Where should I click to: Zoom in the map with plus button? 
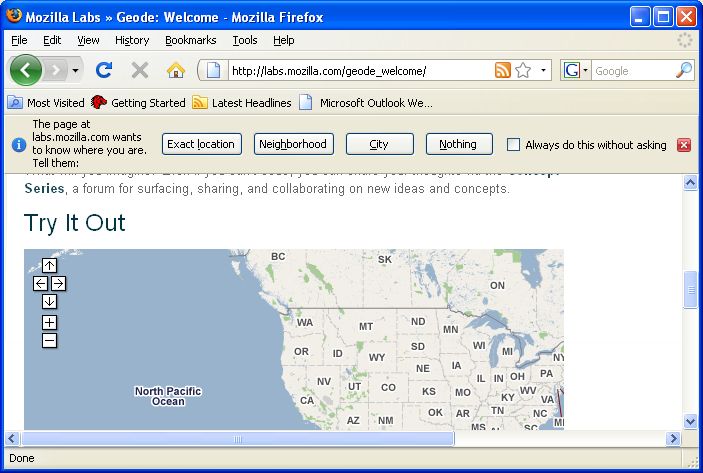click(x=49, y=322)
